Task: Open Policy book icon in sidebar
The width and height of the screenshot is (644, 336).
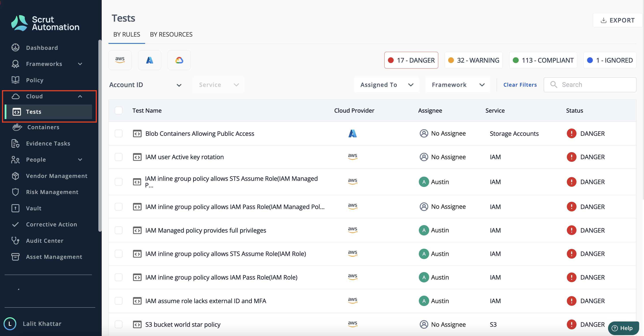Action: (x=15, y=80)
